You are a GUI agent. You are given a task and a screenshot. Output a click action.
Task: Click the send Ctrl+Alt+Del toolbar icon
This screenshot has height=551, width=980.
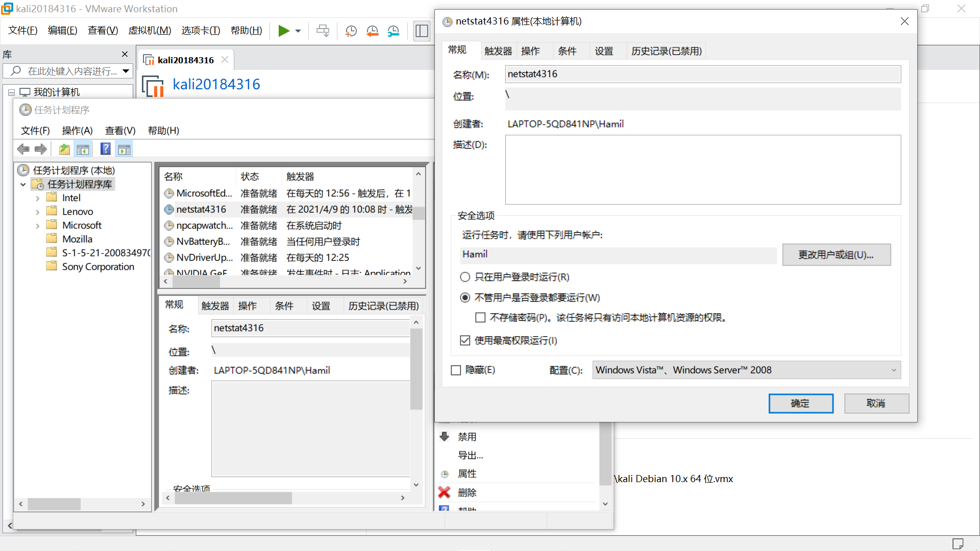(323, 31)
